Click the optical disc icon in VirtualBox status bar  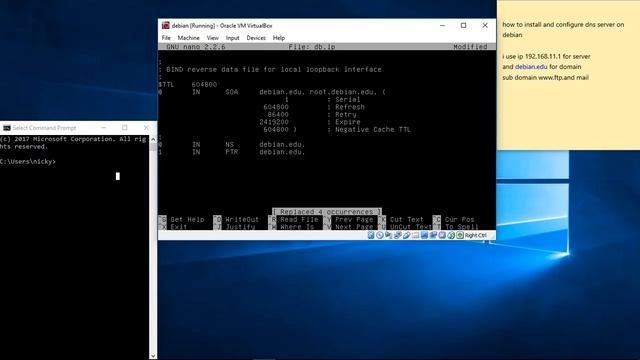click(380, 235)
